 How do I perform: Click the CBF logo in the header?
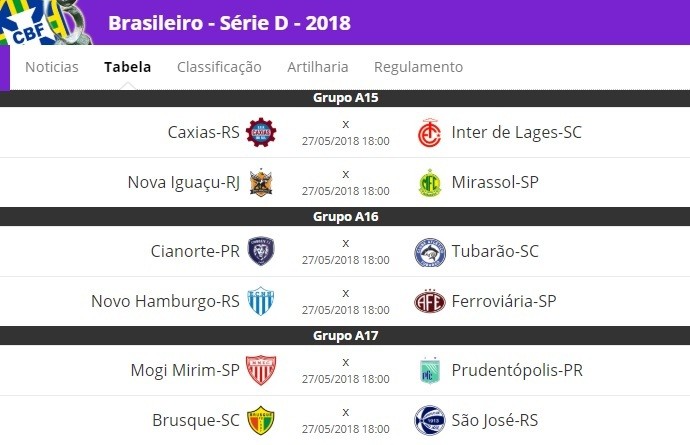(x=45, y=22)
